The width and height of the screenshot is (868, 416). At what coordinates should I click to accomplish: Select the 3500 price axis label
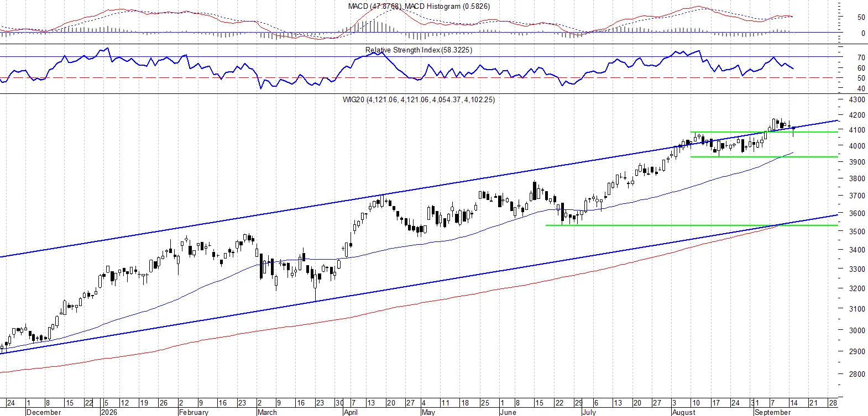[857, 231]
